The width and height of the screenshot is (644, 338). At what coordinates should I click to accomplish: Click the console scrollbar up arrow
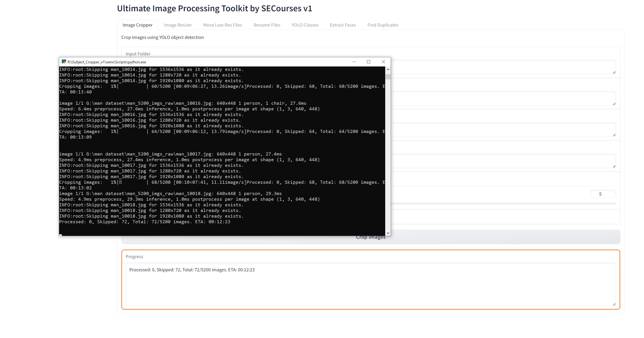click(388, 69)
